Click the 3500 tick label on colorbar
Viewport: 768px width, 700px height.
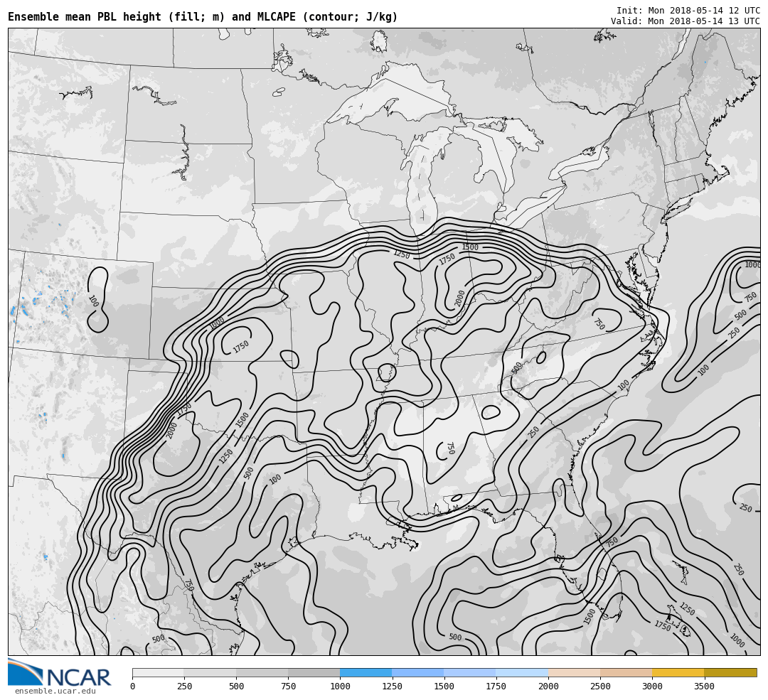704,686
